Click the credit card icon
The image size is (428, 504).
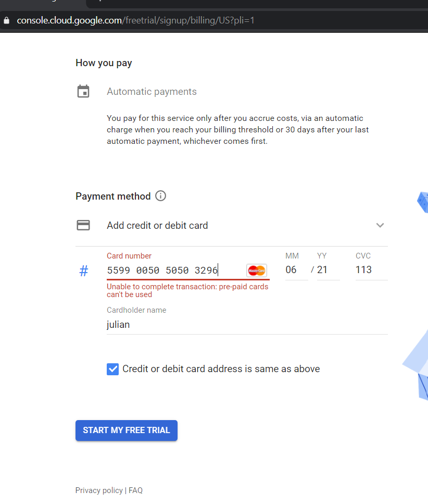pyautogui.click(x=83, y=225)
